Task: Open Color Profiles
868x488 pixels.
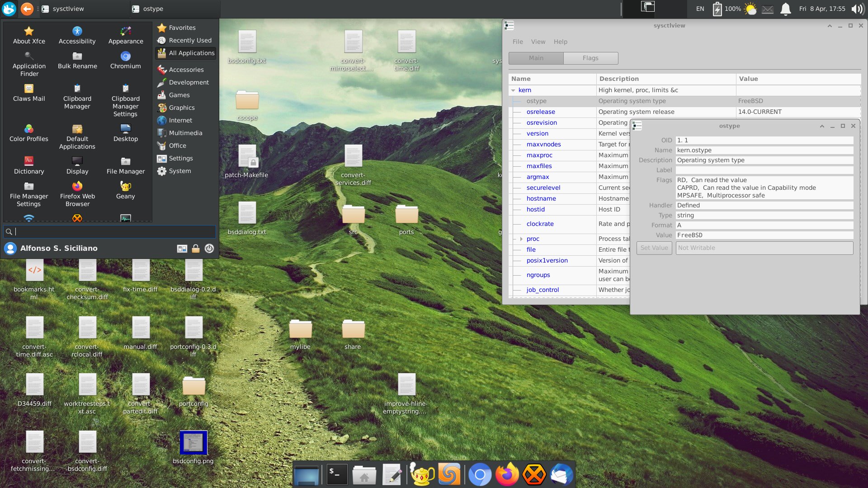Action: 29,133
